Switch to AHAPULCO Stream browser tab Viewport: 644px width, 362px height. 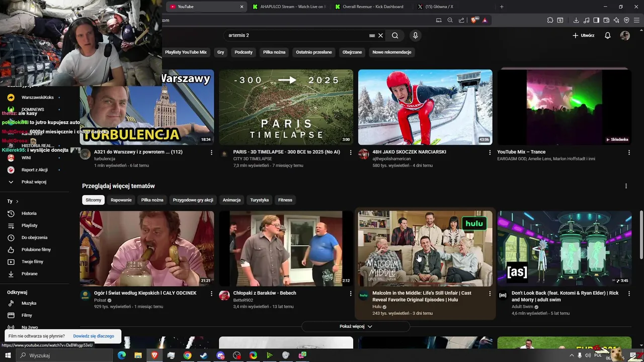[x=289, y=7]
